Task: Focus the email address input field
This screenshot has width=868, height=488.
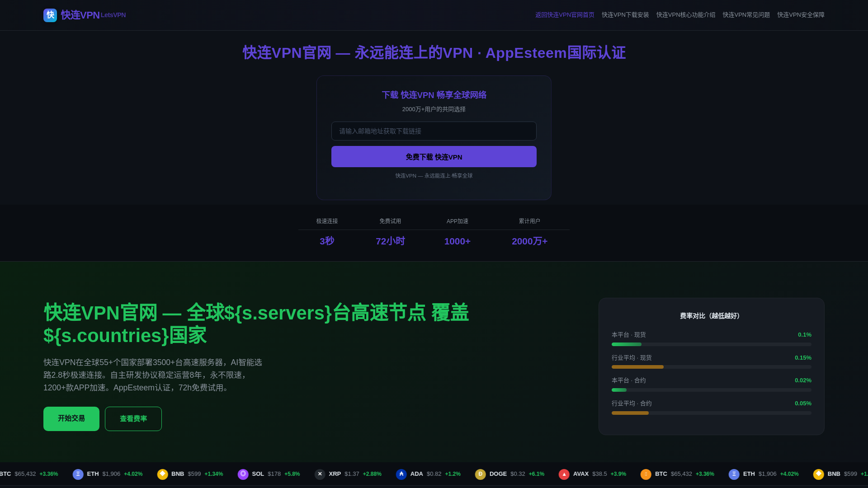Action: [434, 131]
